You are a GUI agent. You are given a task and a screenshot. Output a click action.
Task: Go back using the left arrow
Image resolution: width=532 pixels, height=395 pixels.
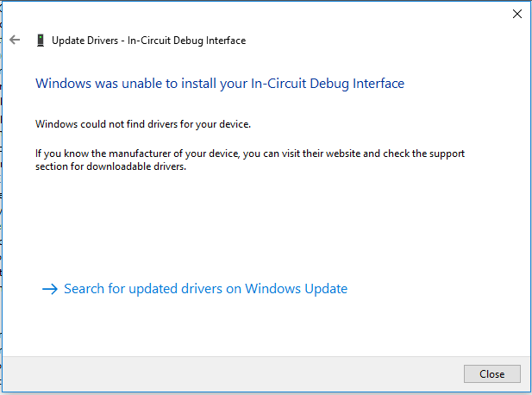15,40
